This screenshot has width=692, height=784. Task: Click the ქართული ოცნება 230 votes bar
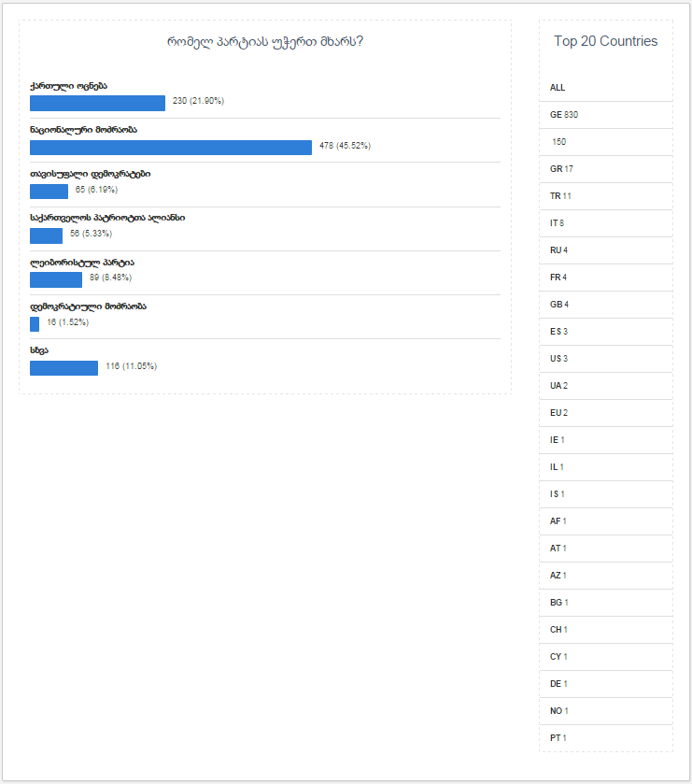point(97,103)
